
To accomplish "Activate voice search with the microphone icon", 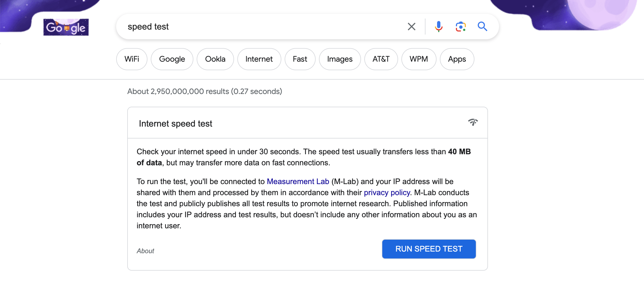I will pos(438,26).
